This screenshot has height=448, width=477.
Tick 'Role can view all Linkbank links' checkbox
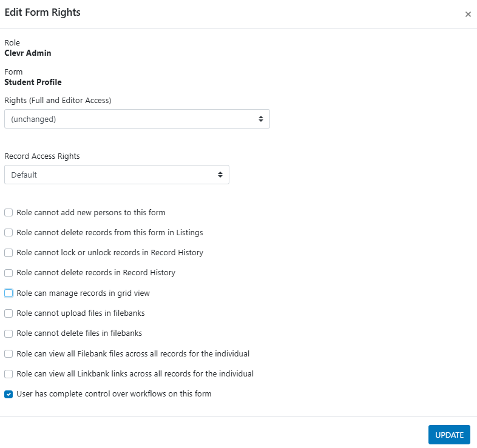coord(8,374)
